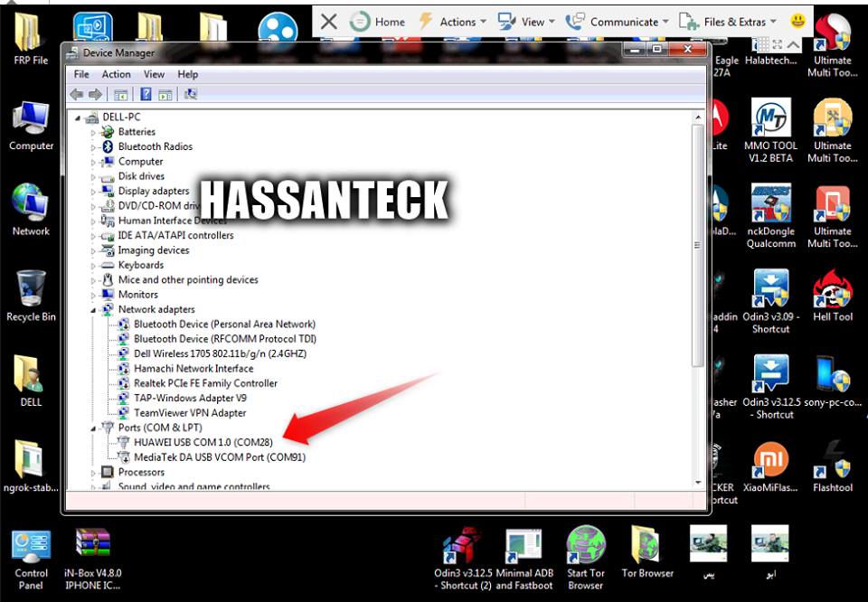Select TeamViewer VPN Adapter entry

click(x=190, y=413)
